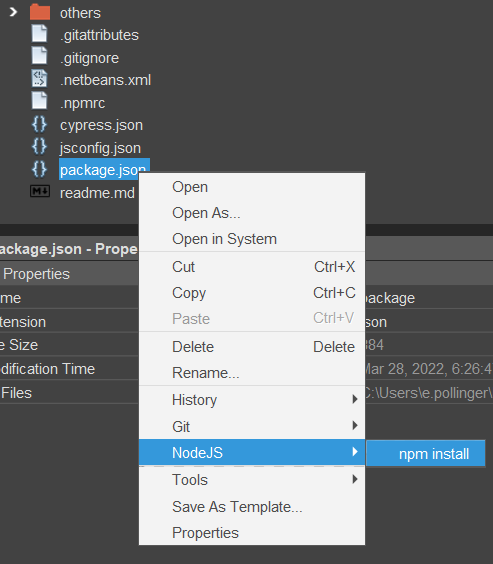Viewport: 493px width, 564px height.
Task: Click the .npmrc file icon
Action: point(39,101)
